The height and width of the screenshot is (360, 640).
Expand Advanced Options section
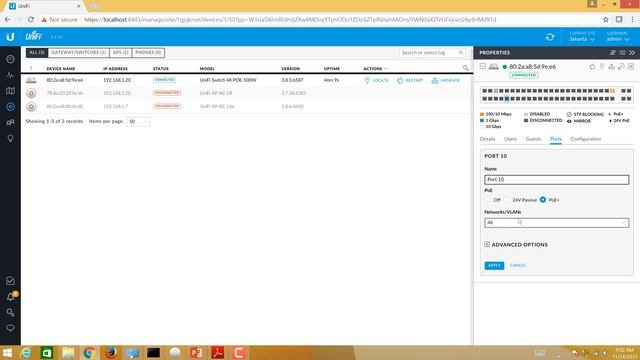pos(516,244)
